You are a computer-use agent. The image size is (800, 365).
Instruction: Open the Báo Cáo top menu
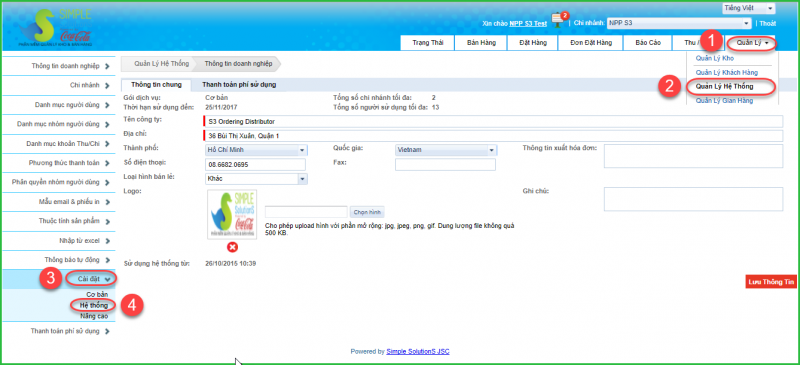648,43
